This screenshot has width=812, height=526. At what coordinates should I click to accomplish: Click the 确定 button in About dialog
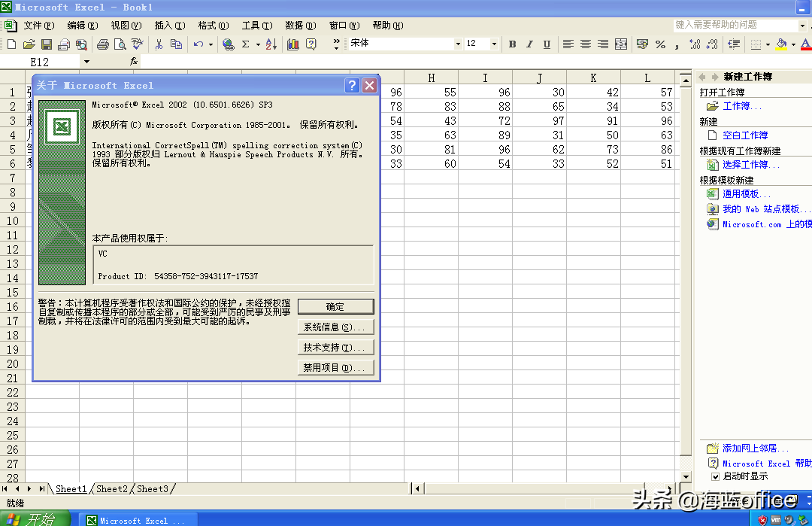pyautogui.click(x=335, y=307)
